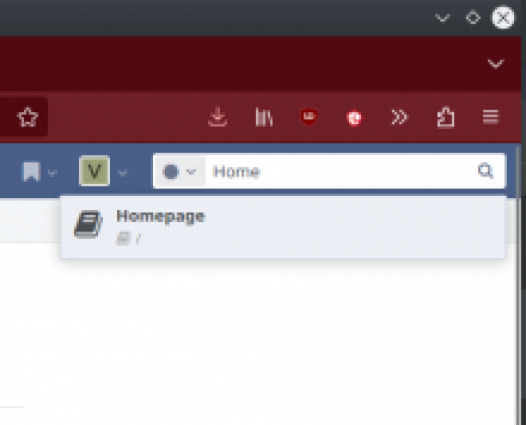The image size is (526, 425).
Task: Click the blue bookmark ribbon icon
Action: click(31, 172)
